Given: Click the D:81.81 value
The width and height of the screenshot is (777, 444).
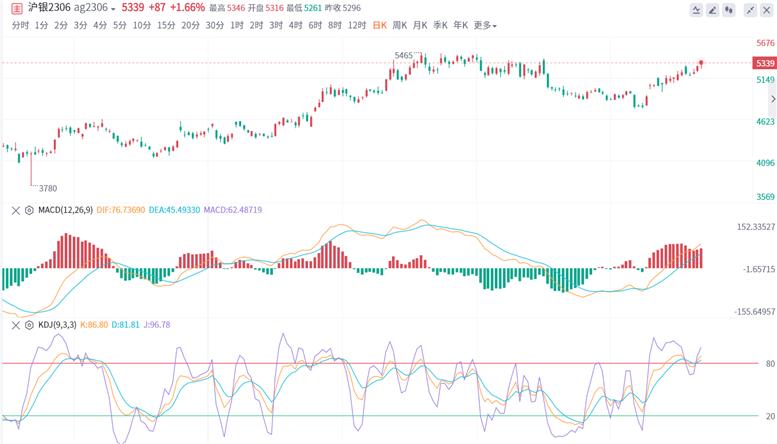Looking at the screenshot, I should 125,325.
